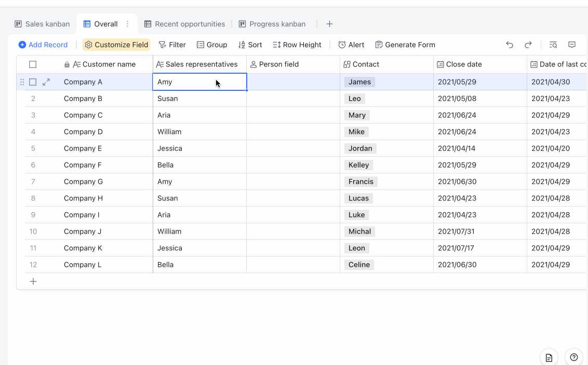Click the James contact tag
The image size is (588, 365).
click(359, 82)
